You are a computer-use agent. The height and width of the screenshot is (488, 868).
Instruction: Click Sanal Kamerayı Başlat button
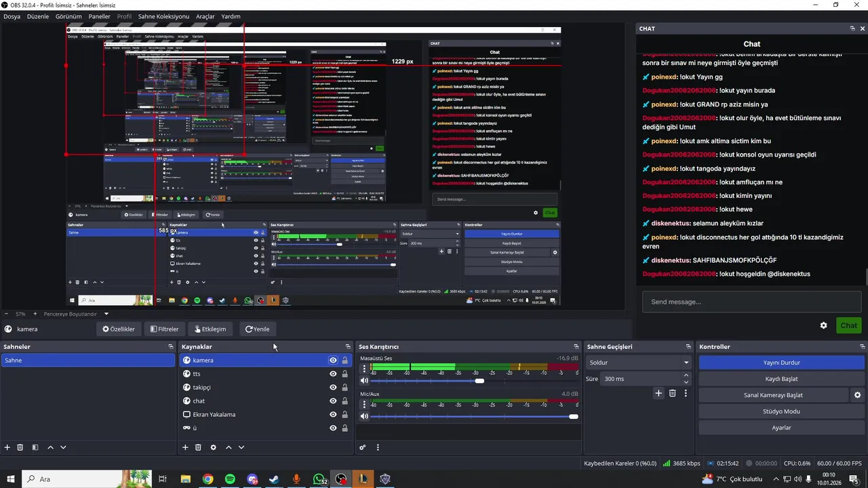tap(774, 395)
